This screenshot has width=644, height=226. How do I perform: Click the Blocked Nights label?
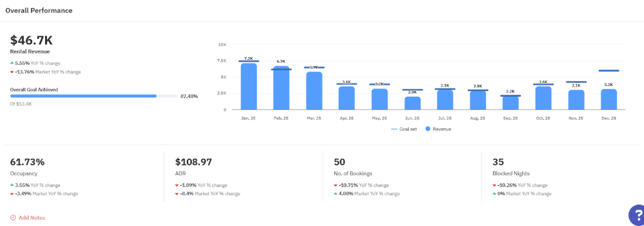tap(512, 173)
